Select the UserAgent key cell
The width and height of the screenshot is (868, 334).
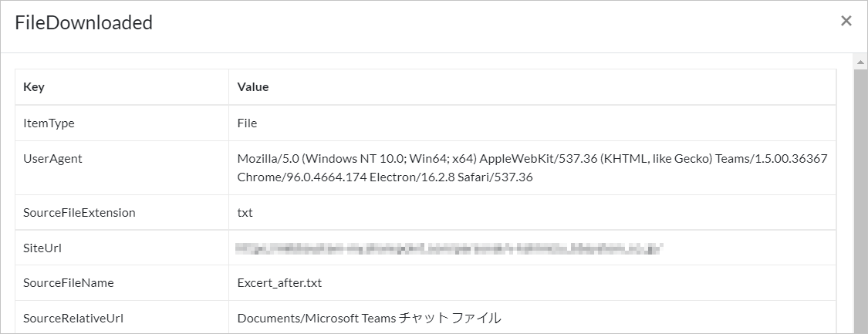(122, 168)
